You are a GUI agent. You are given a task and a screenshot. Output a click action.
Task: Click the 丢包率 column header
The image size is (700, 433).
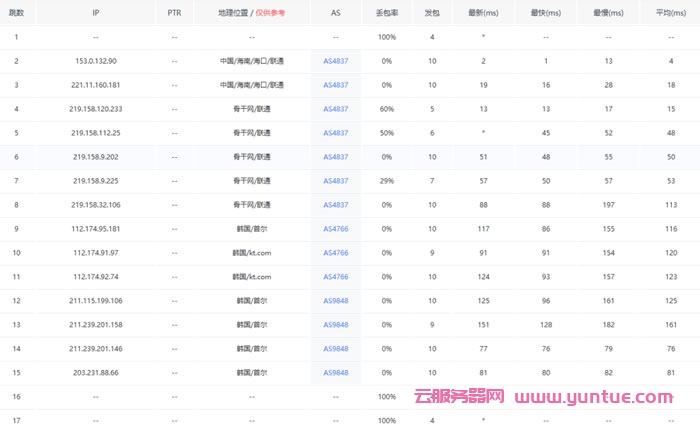tap(386, 13)
